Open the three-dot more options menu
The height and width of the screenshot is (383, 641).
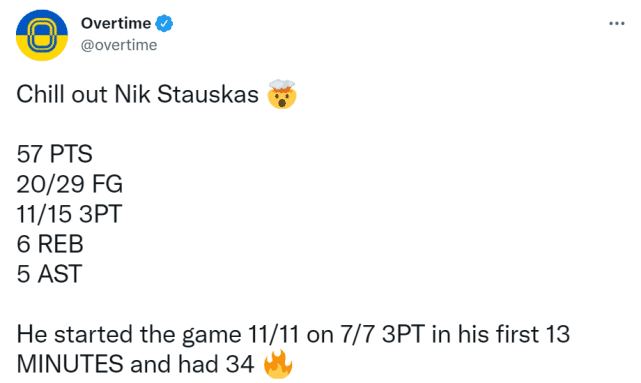[616, 23]
